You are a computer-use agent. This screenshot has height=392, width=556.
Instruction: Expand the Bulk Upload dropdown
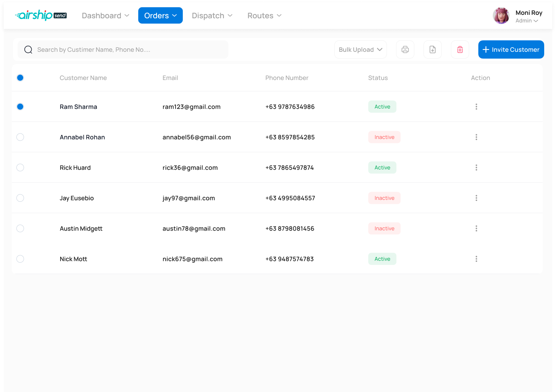tap(361, 49)
